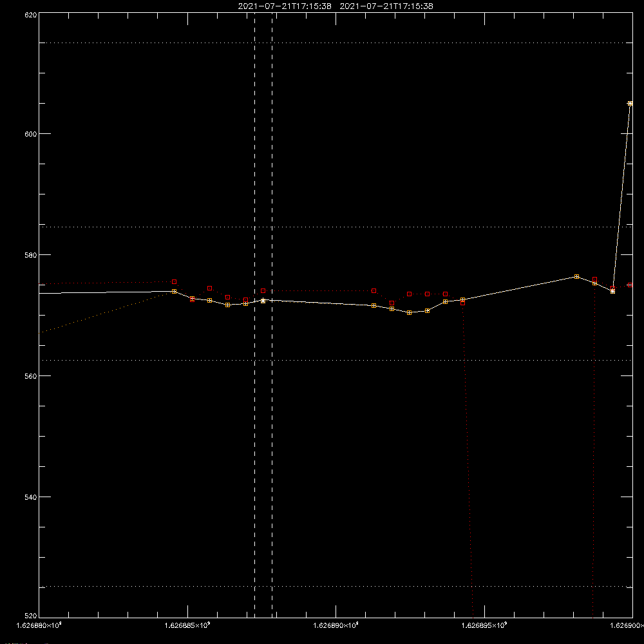Click the right dashed vertical line

pyautogui.click(x=272, y=314)
